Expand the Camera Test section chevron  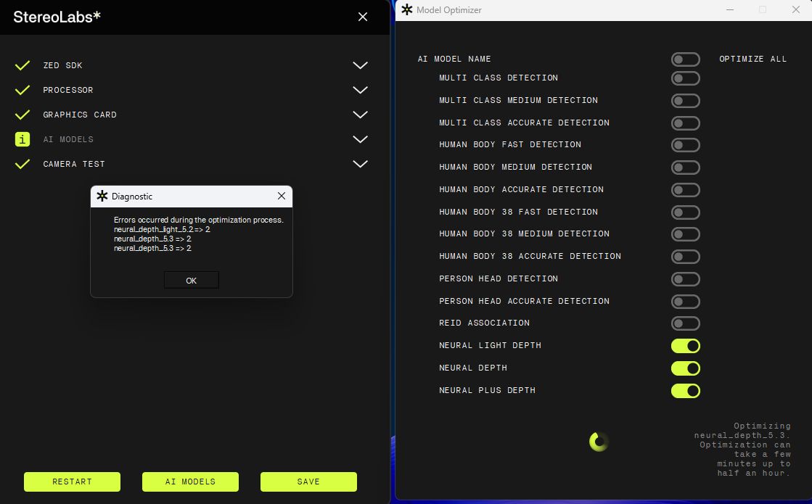point(360,164)
